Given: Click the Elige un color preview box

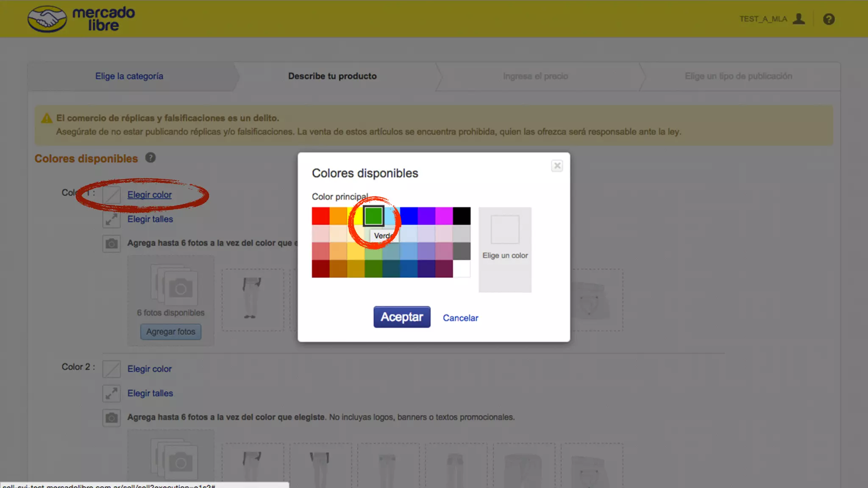Looking at the screenshot, I should tap(505, 229).
